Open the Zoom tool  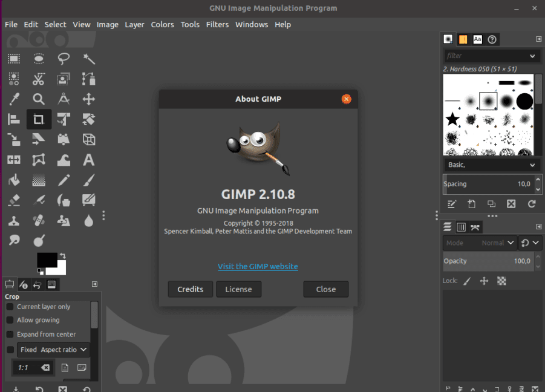point(39,99)
